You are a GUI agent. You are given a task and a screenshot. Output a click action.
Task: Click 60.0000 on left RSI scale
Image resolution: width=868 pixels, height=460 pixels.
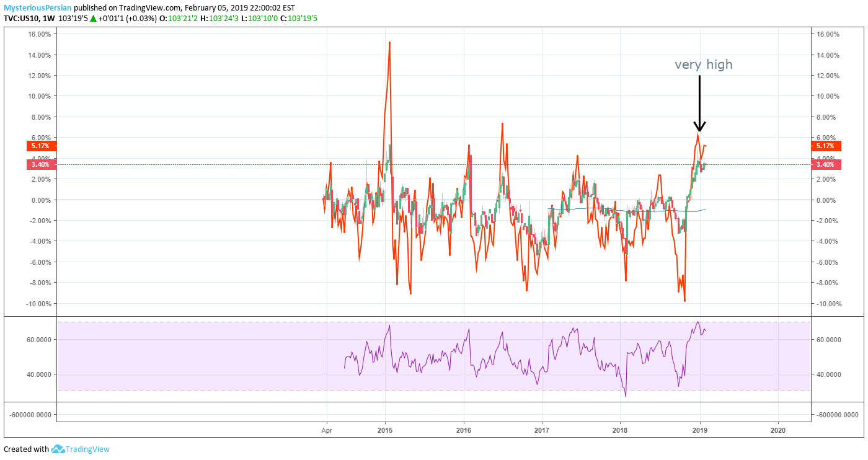(x=39, y=340)
